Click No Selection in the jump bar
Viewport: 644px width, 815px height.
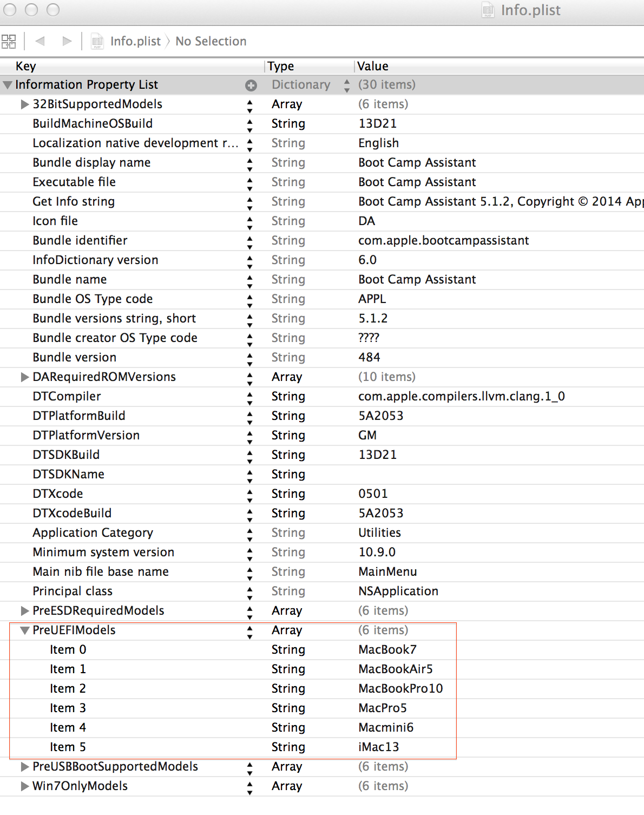211,41
